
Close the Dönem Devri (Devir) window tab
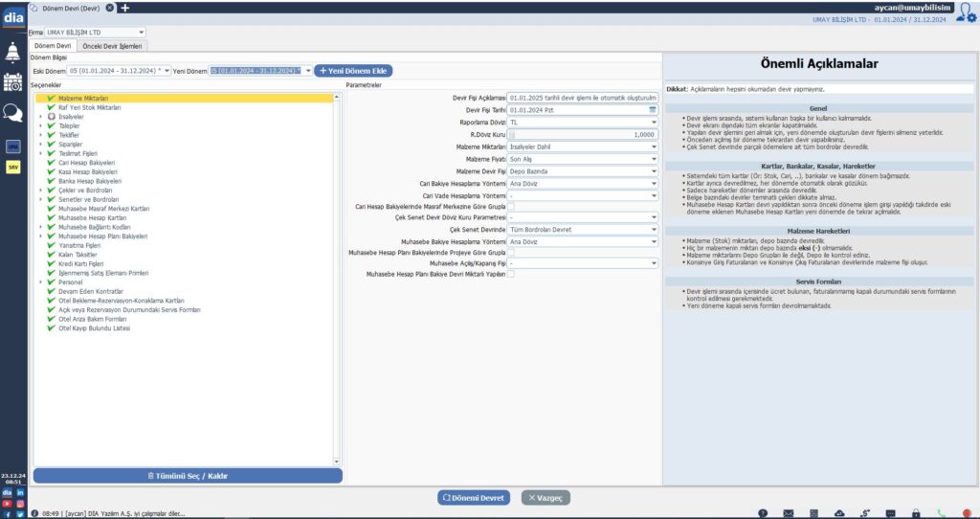(110, 8)
